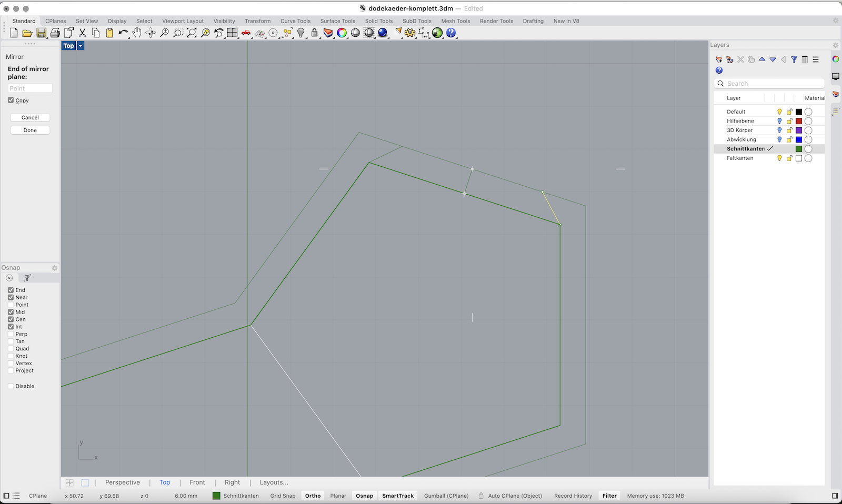Click Record History in status bar
842x504 pixels.
click(x=573, y=496)
